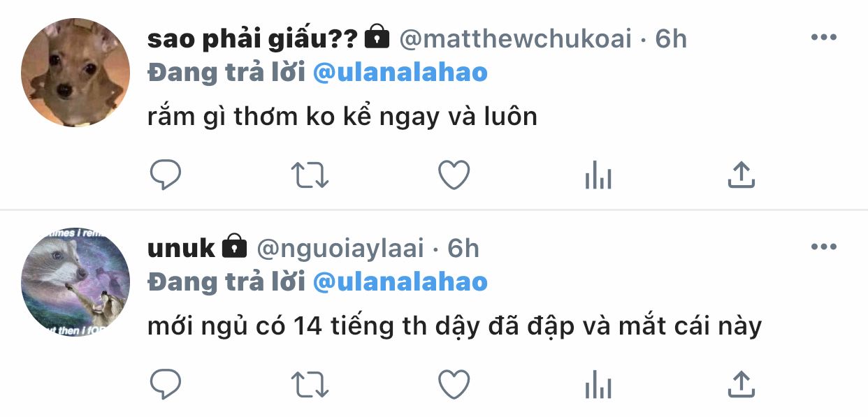Screen dimensions: 868x417
Task: Open more options menu on matthewchukoai's tweet
Action: [823, 38]
